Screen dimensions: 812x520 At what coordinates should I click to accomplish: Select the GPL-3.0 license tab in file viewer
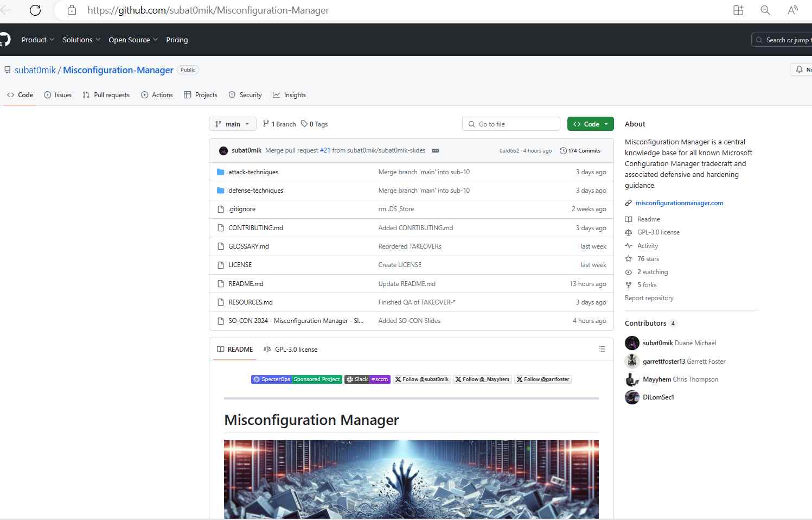[290, 349]
